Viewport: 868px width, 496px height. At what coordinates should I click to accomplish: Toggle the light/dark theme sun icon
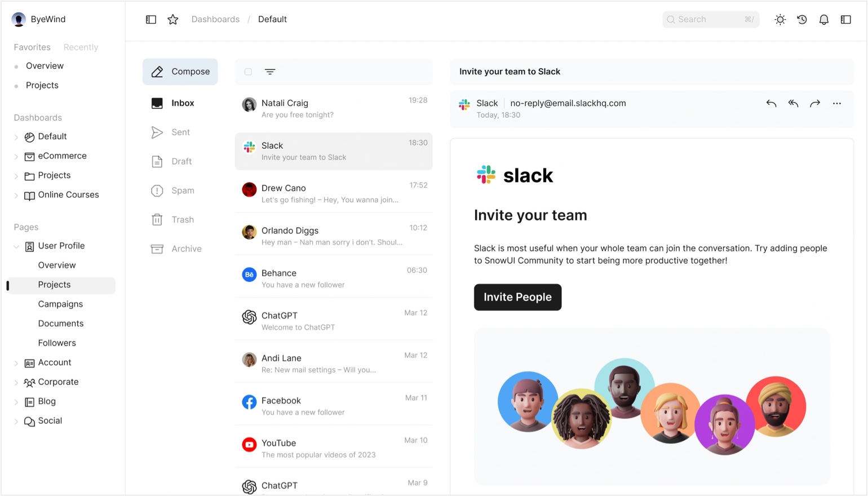click(780, 19)
